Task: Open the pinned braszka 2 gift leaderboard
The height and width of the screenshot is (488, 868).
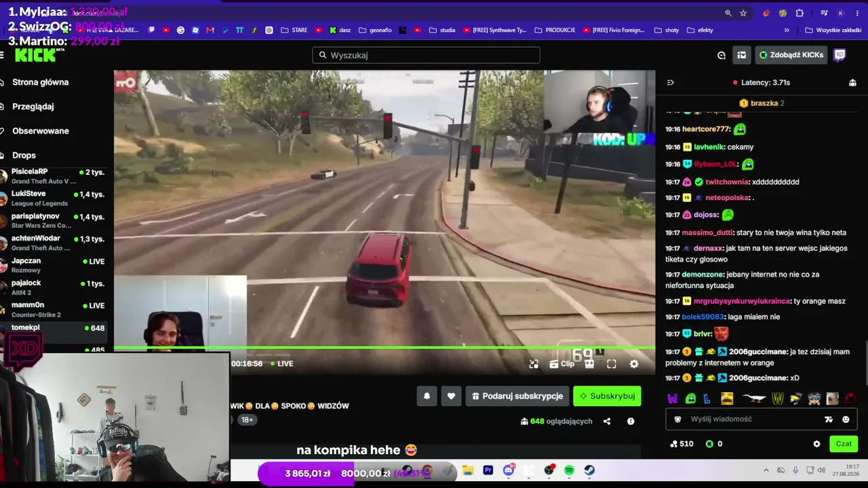Action: tap(762, 103)
